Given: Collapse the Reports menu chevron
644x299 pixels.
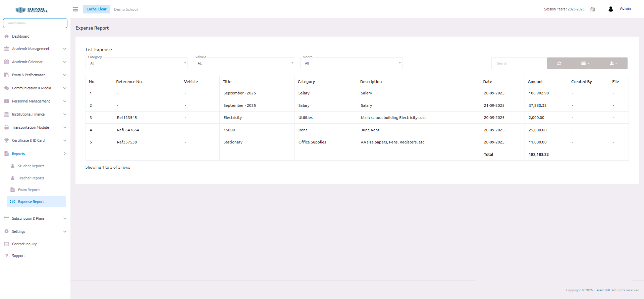Looking at the screenshot, I should pos(65,154).
